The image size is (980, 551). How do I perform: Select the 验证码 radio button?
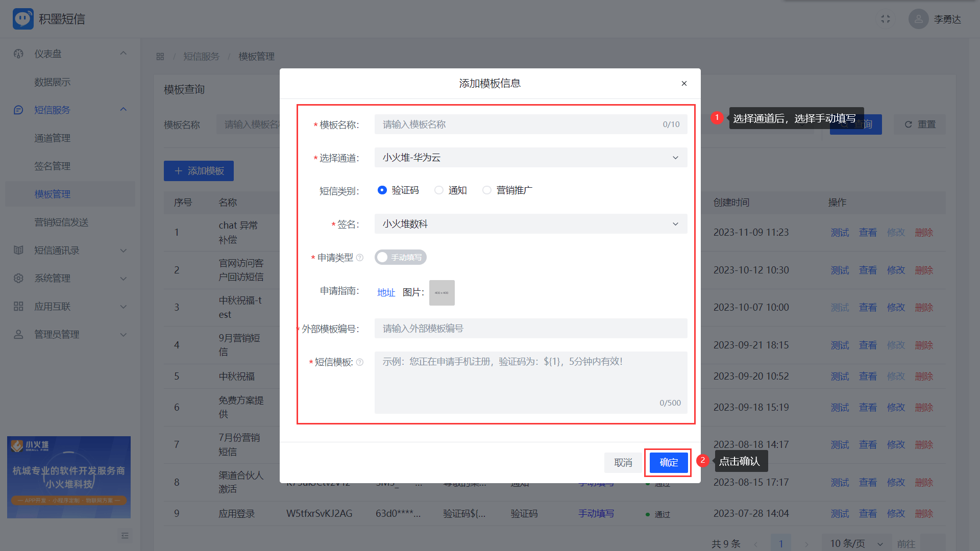pyautogui.click(x=382, y=190)
